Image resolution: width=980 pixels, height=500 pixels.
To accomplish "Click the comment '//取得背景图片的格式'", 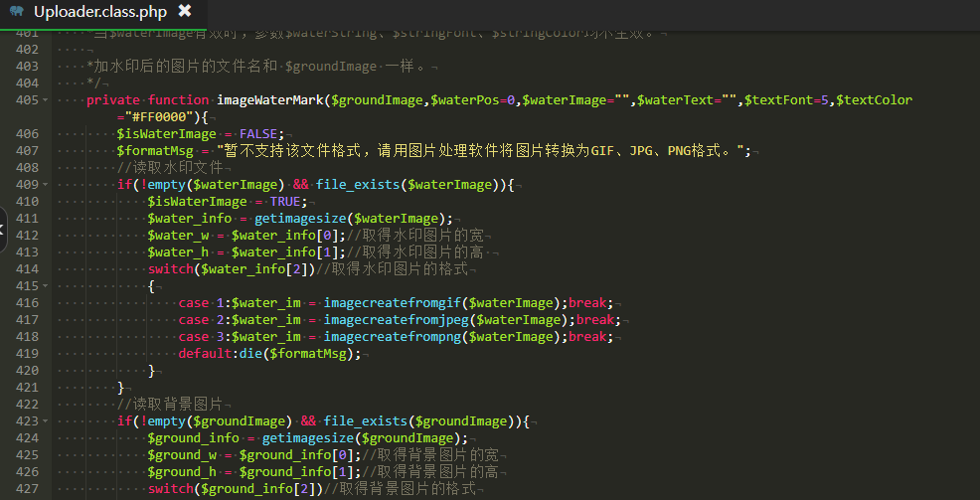I will click(x=400, y=488).
